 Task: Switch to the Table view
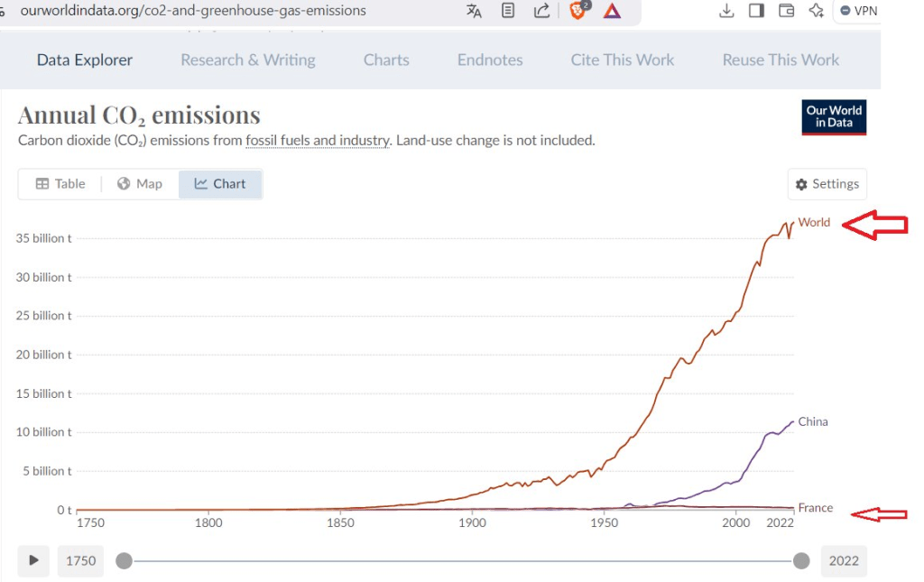click(x=60, y=184)
